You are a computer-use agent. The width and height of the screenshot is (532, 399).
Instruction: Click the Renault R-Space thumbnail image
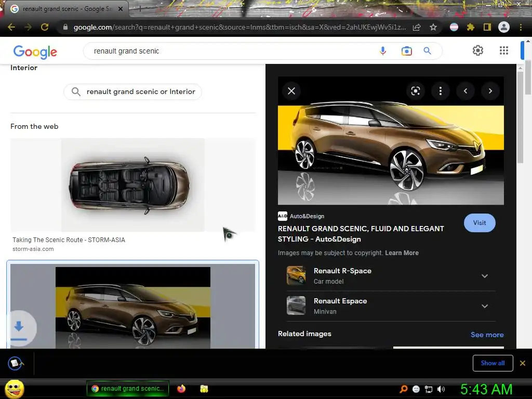coord(296,275)
